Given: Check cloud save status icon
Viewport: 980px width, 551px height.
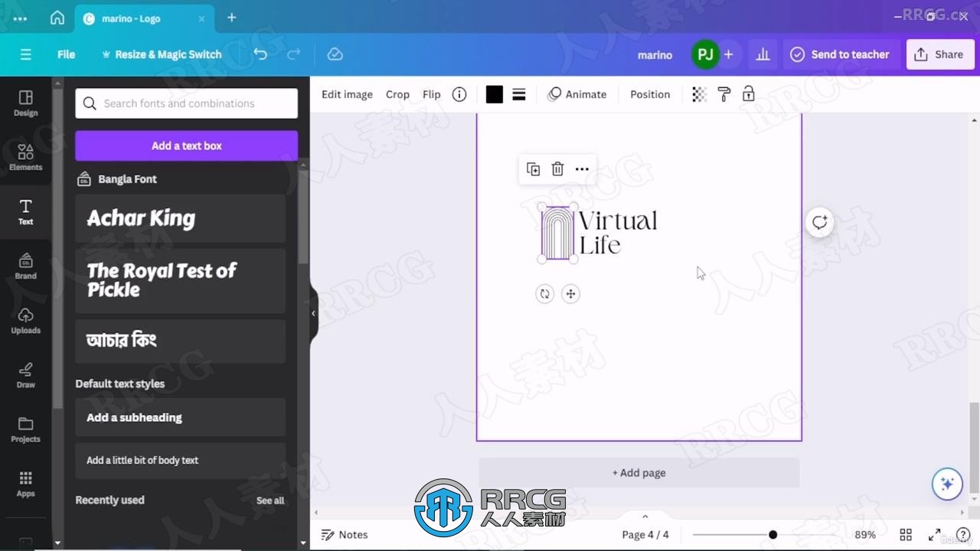Looking at the screenshot, I should point(335,54).
